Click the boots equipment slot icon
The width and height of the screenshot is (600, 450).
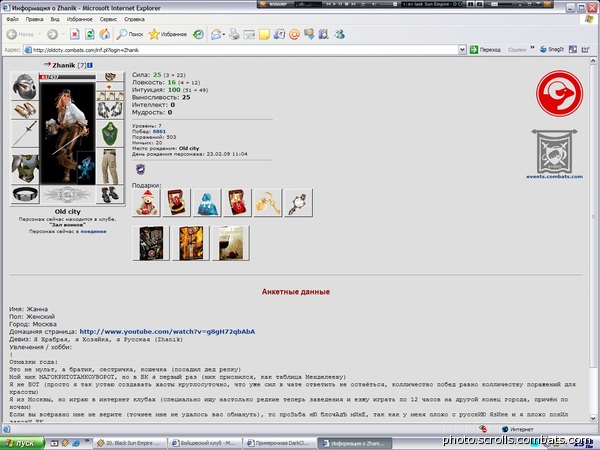coord(110,194)
